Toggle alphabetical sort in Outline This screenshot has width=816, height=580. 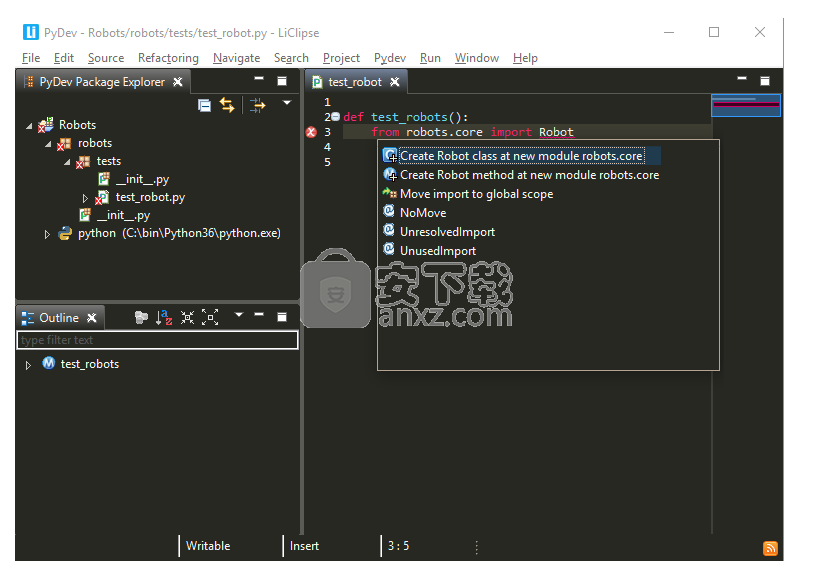click(164, 317)
